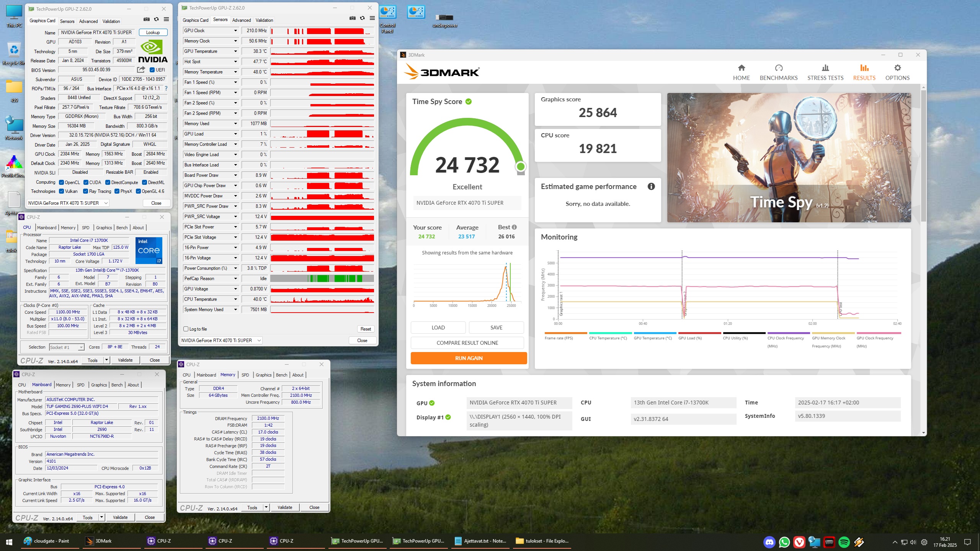
Task: Toggle UEFI checkbox in GPU-Z
Action: [152, 70]
